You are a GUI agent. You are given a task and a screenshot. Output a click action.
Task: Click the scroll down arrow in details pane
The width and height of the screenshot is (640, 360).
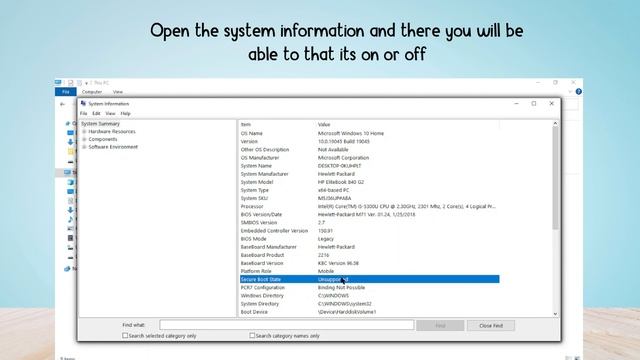(555, 313)
